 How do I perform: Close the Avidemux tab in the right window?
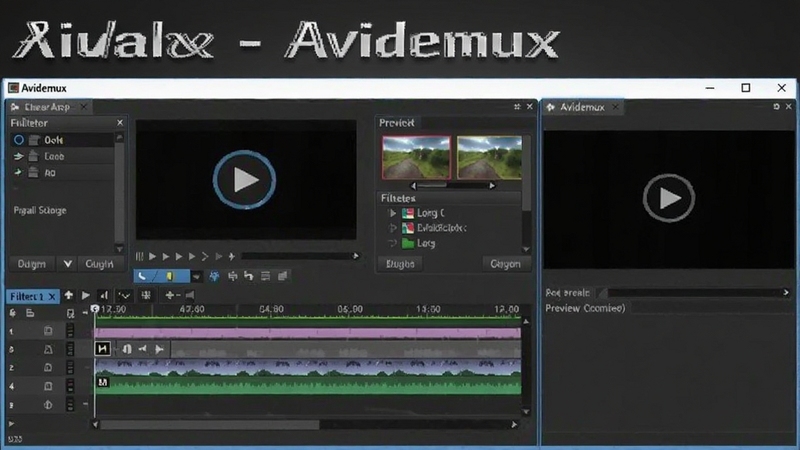pos(615,107)
